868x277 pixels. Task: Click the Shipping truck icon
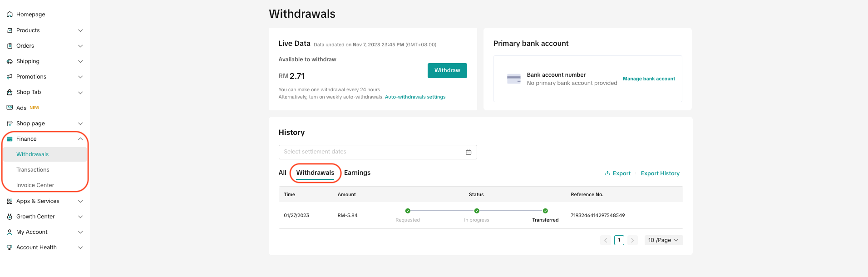[x=10, y=61]
